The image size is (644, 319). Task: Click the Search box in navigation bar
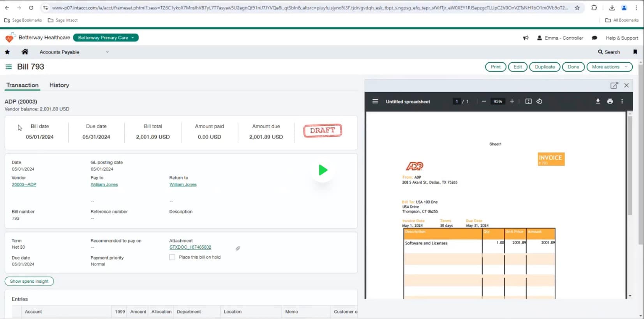(x=609, y=52)
